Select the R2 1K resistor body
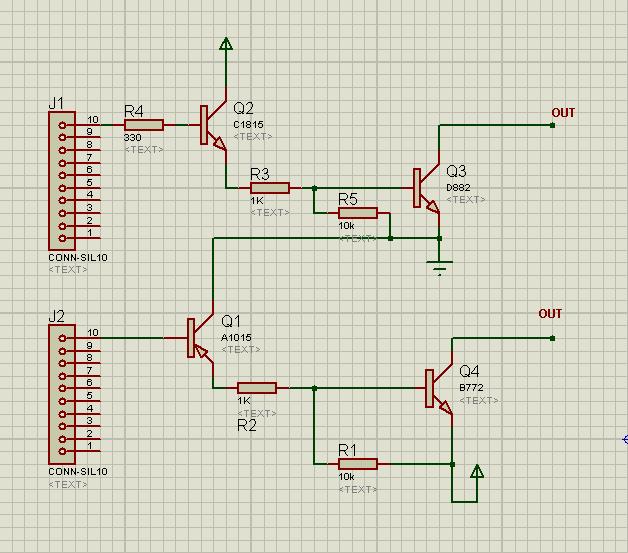628x553 pixels. [257, 388]
